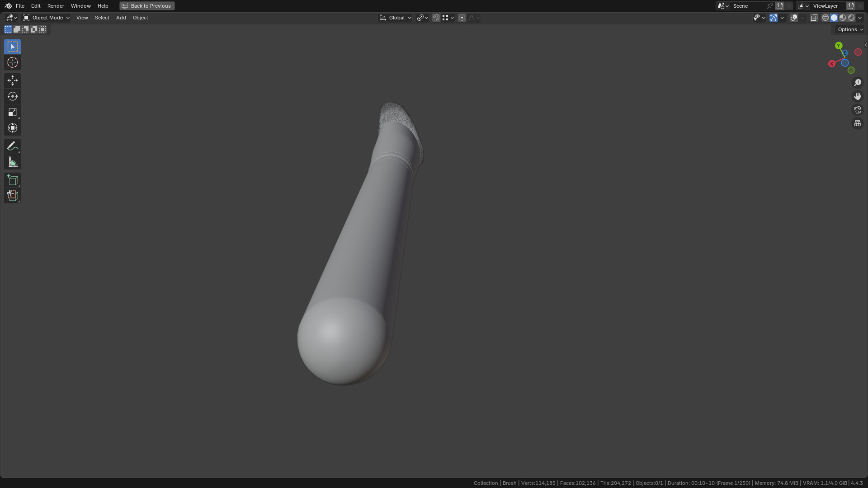This screenshot has height=488, width=868.
Task: Select the 'Set new selection' mode icon
Action: (x=8, y=29)
